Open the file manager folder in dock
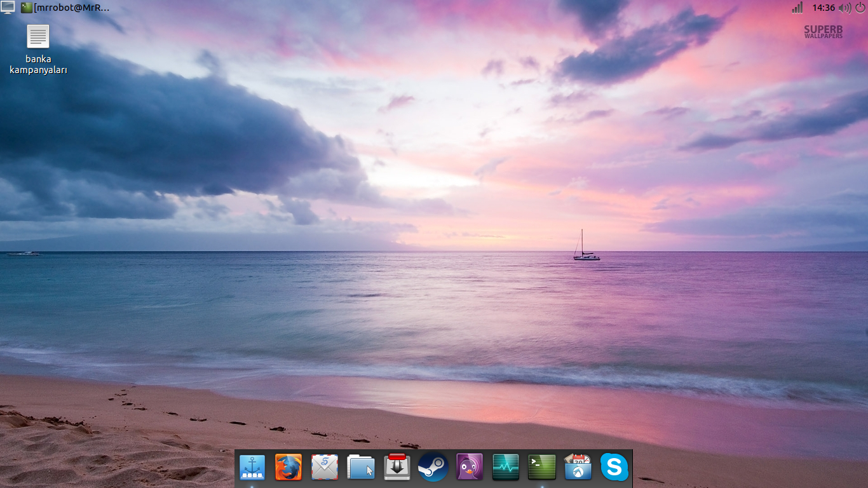The height and width of the screenshot is (488, 868). coord(361,468)
